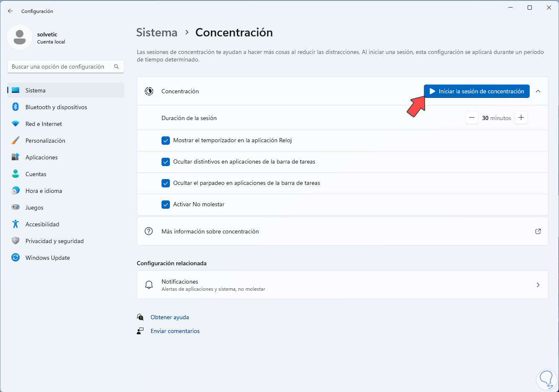Start the concentration session
559x392 pixels.
pyautogui.click(x=477, y=91)
